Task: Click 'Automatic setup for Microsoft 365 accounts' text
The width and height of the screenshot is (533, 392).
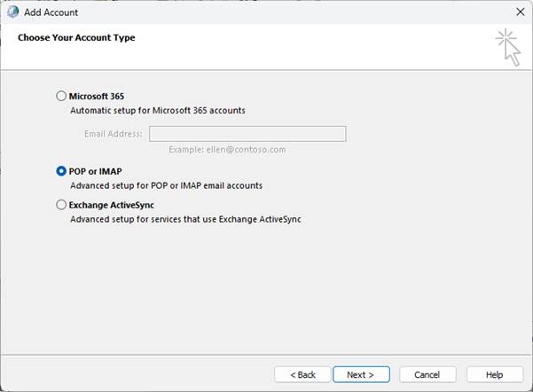Action: [x=158, y=111]
